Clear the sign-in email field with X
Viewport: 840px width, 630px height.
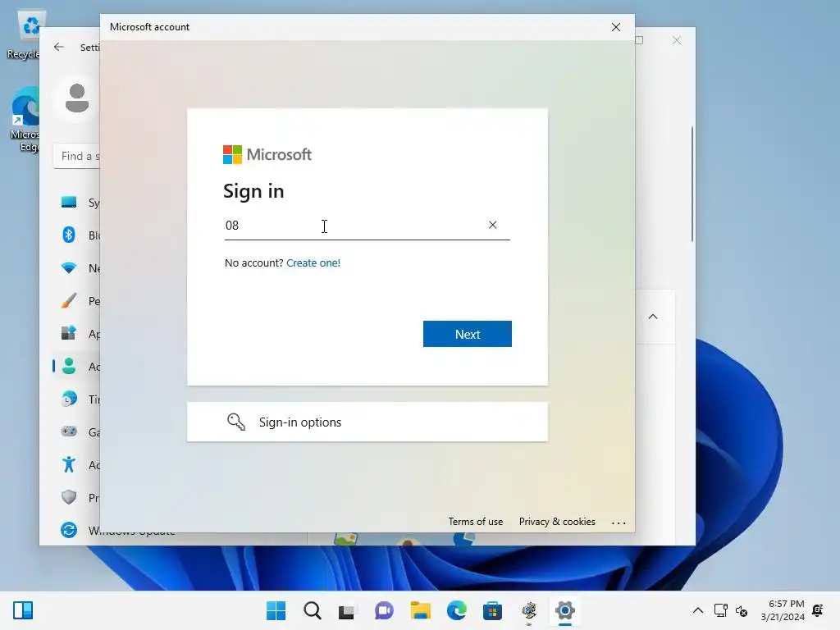492,225
